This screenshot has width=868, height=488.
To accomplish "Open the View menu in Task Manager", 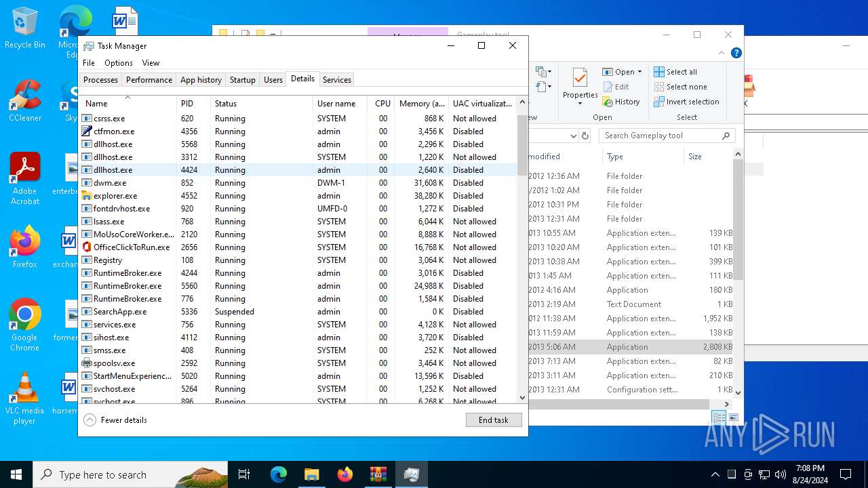I will point(151,63).
